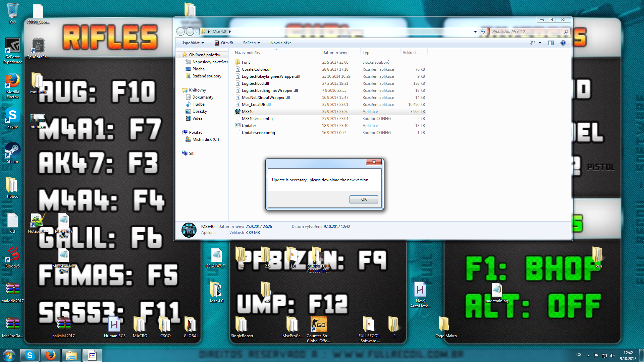Select MSE40.exe.config file
The image size is (644, 362).
(x=330, y=119)
